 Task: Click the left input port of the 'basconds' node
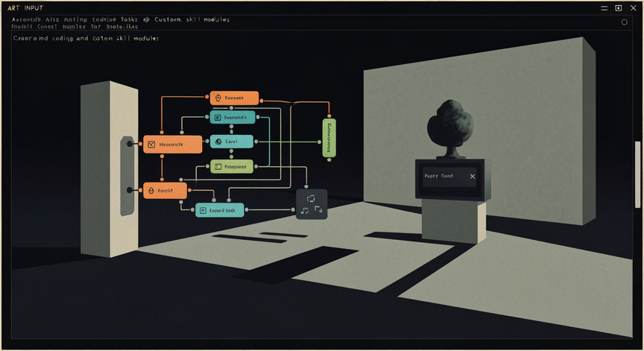(207, 117)
